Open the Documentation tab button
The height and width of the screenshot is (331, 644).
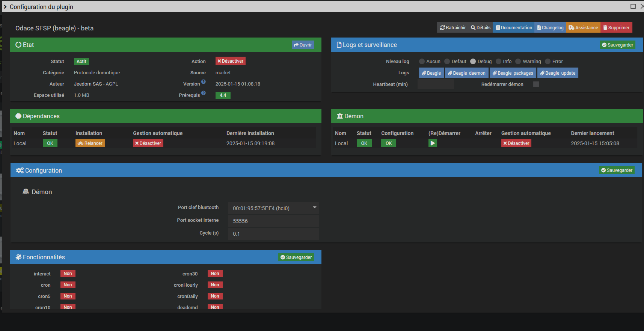514,27
